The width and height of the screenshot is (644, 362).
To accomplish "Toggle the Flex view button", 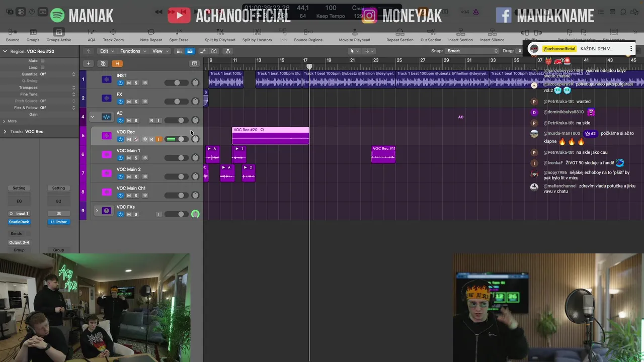I will point(214,51).
